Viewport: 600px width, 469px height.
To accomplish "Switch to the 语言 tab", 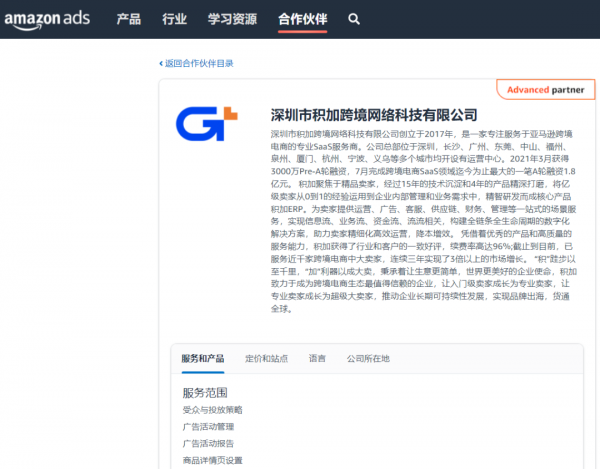I will pos(317,358).
